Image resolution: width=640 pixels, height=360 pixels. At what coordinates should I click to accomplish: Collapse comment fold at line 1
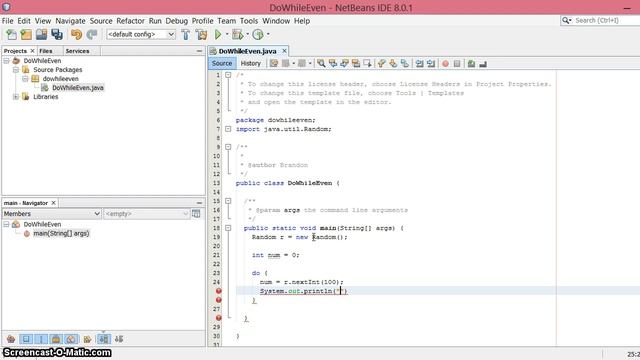[x=228, y=75]
